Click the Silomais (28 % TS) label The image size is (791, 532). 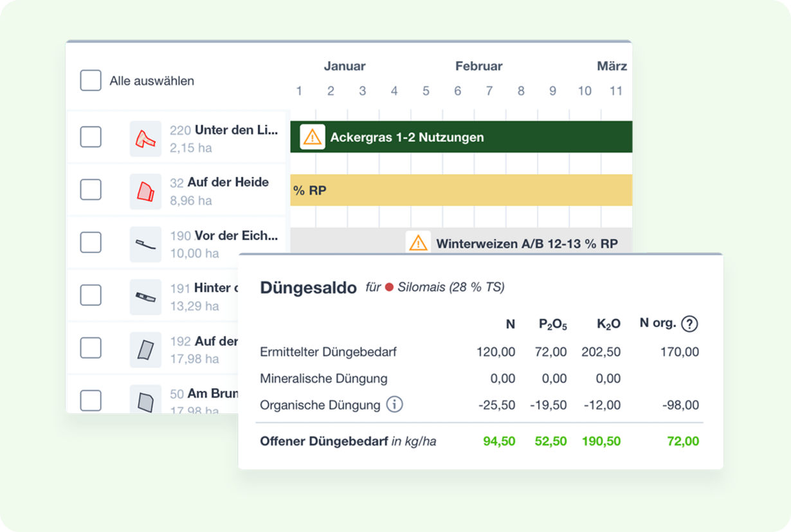451,287
